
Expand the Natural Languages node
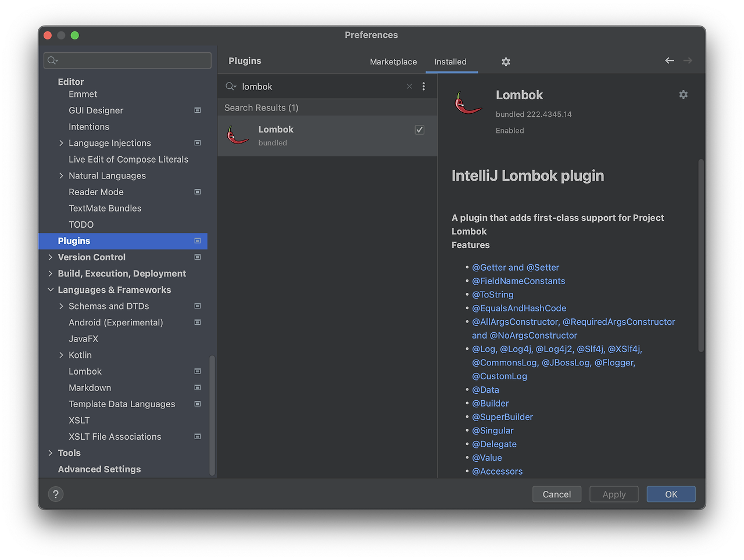[61, 175]
